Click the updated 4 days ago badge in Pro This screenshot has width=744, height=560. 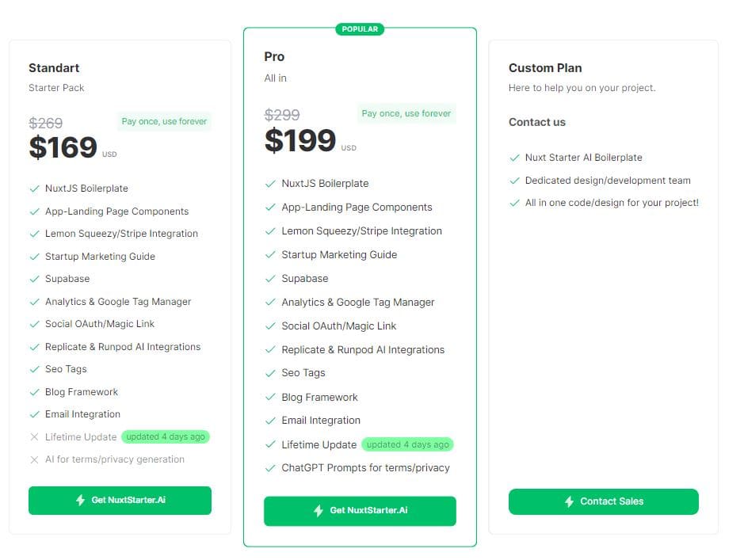408,444
